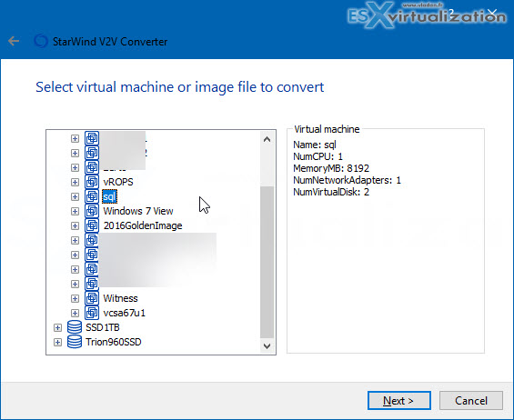Click the VM icon beside 2016GoldenImage
514x420 pixels.
[x=92, y=225]
